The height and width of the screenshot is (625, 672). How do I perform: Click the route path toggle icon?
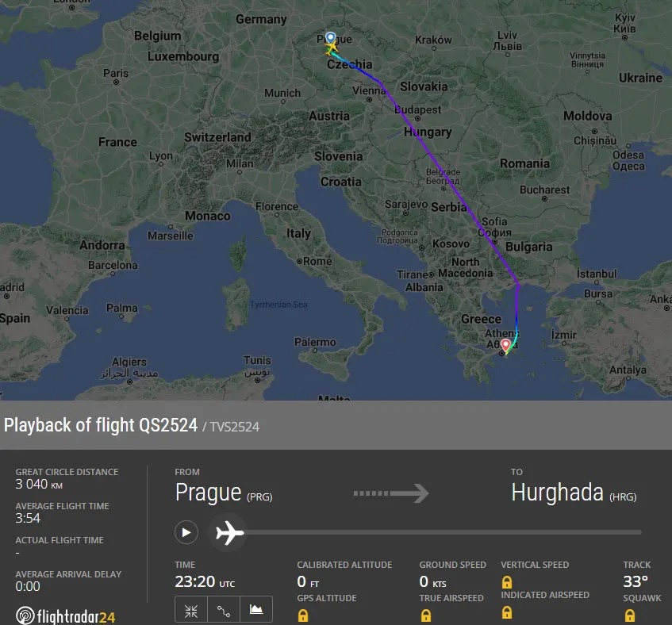pyautogui.click(x=224, y=611)
